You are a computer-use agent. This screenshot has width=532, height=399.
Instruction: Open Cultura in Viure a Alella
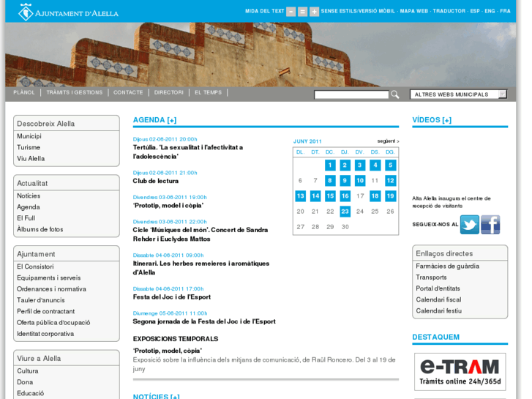28,371
